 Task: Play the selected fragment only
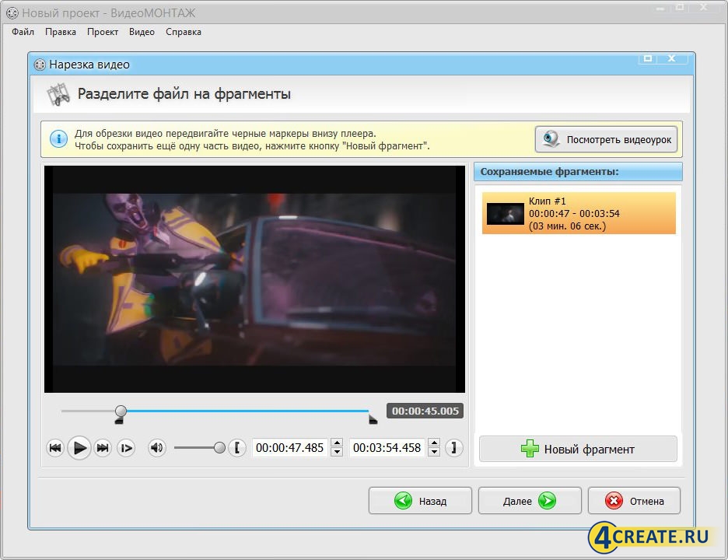126,448
